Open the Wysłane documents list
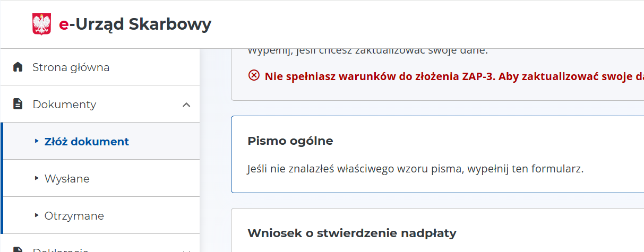This screenshot has width=644, height=252. click(x=67, y=179)
